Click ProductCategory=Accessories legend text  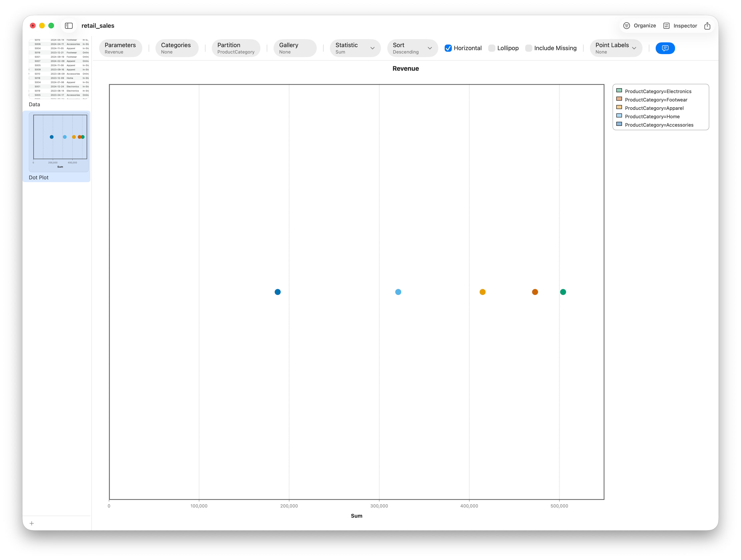(659, 125)
